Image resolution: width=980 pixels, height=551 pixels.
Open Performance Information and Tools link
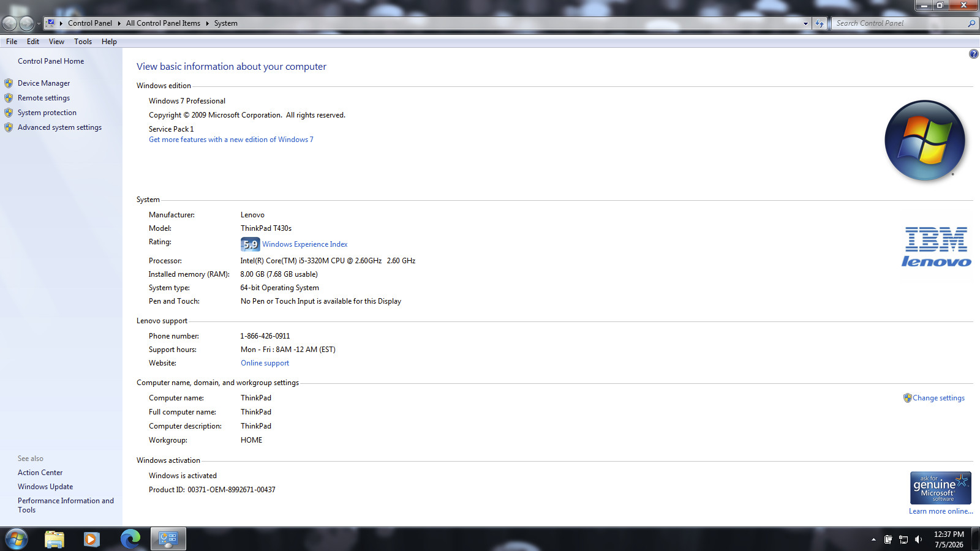[x=66, y=505]
